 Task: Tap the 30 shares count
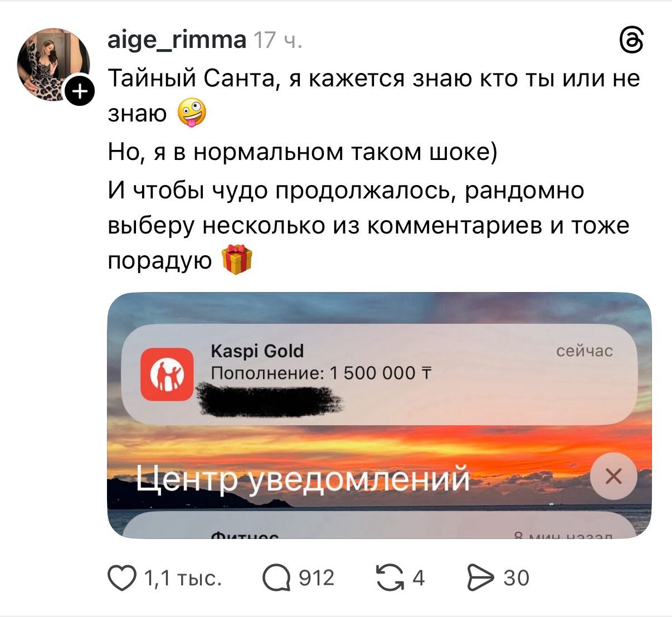[517, 578]
